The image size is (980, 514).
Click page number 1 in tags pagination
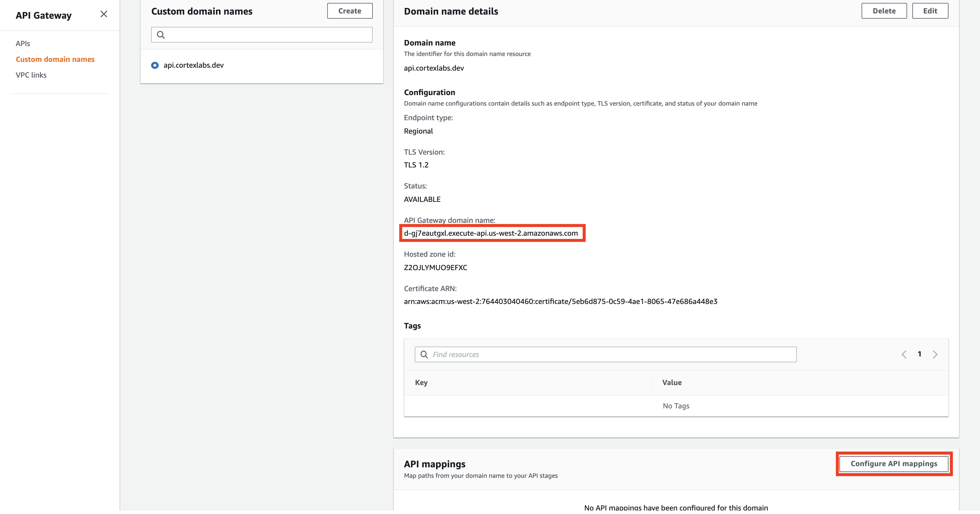(920, 354)
